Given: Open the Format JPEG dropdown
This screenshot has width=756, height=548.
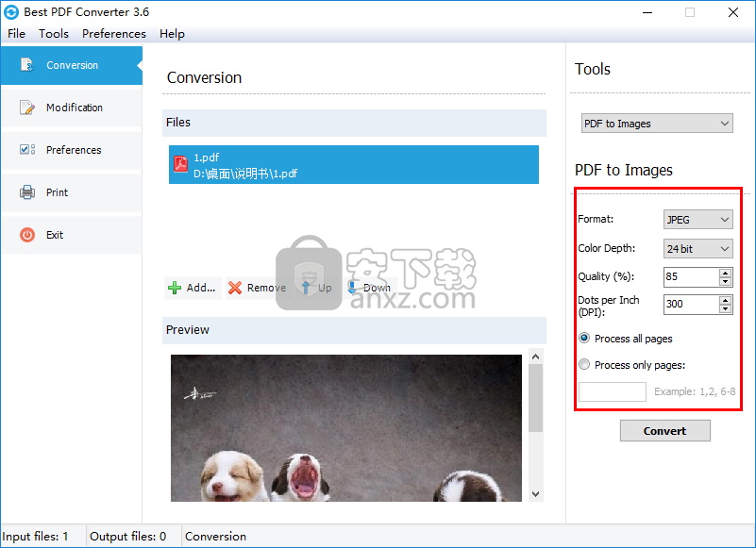Looking at the screenshot, I should point(698,220).
